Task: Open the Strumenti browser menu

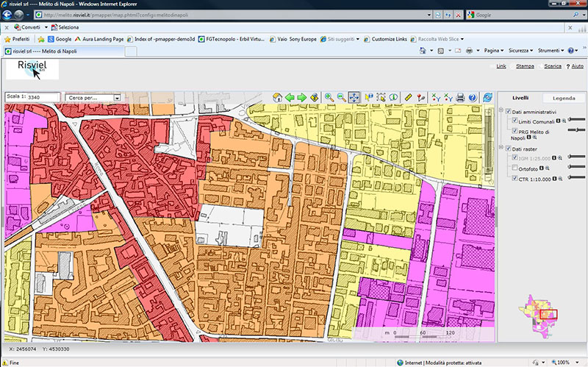Action: click(x=548, y=51)
